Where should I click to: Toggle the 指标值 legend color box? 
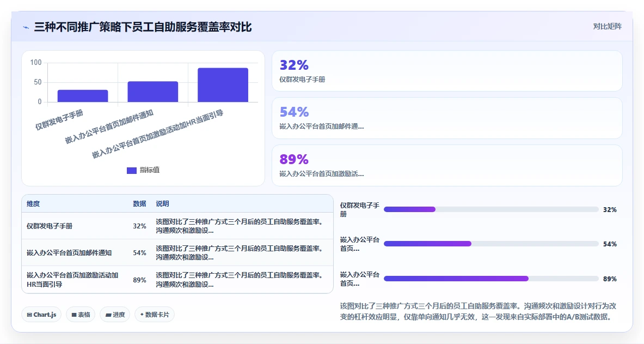point(131,170)
